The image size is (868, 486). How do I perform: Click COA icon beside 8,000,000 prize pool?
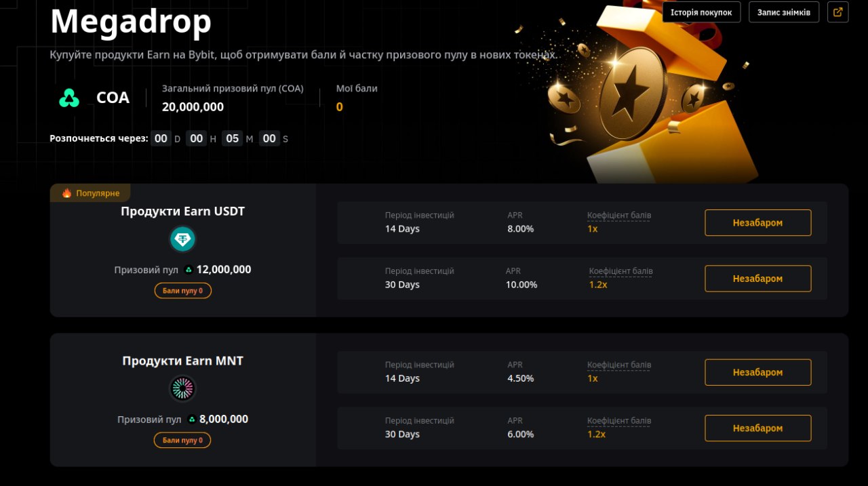tap(192, 420)
